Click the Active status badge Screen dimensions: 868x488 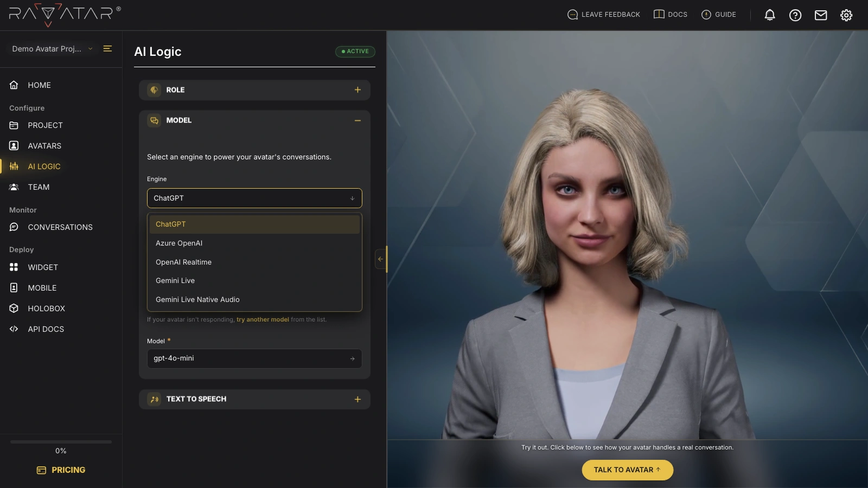[355, 52]
